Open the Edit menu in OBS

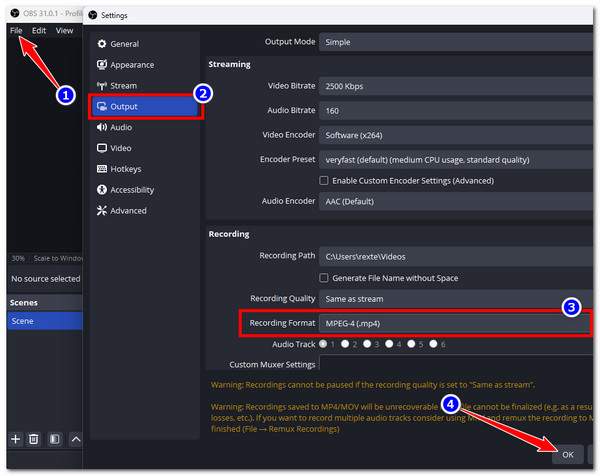click(x=39, y=31)
